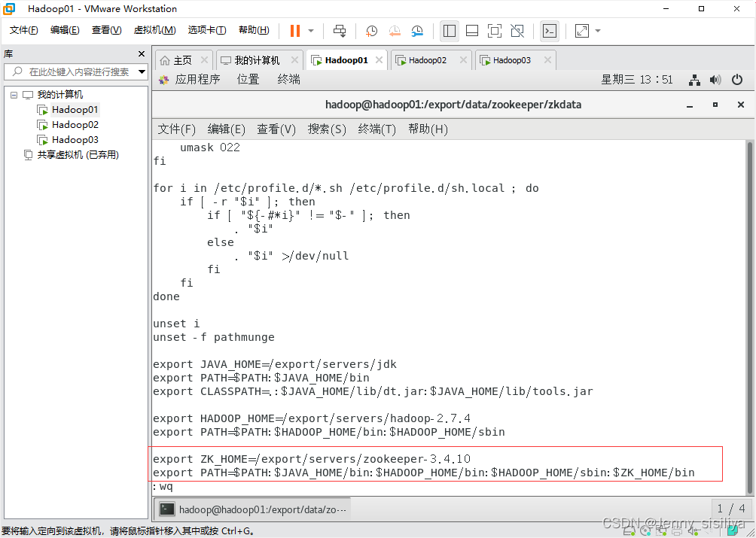Close the Hadoop01 tab
The width and height of the screenshot is (756, 538).
click(x=379, y=60)
